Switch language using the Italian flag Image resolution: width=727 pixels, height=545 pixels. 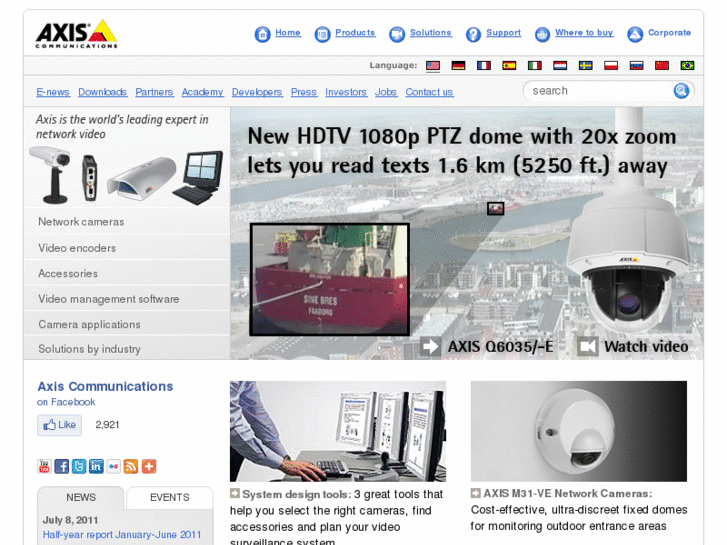click(535, 65)
